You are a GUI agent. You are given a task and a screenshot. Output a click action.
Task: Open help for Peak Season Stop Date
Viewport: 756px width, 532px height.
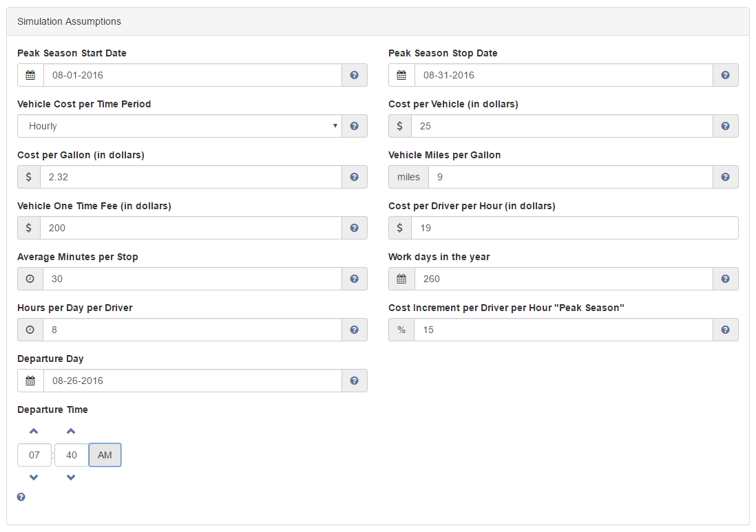(725, 75)
